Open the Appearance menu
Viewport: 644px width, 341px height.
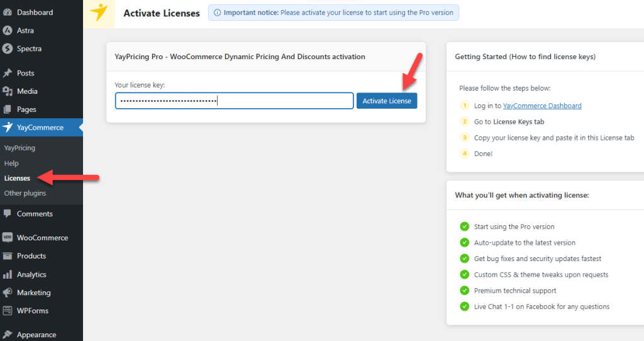36,335
